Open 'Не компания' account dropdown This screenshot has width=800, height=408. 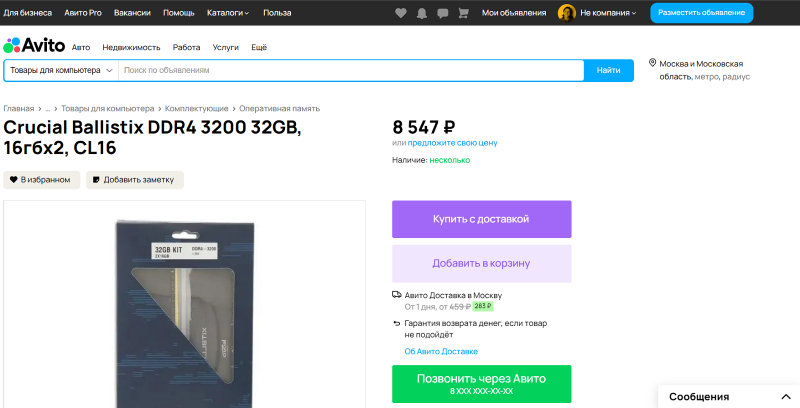click(x=608, y=13)
